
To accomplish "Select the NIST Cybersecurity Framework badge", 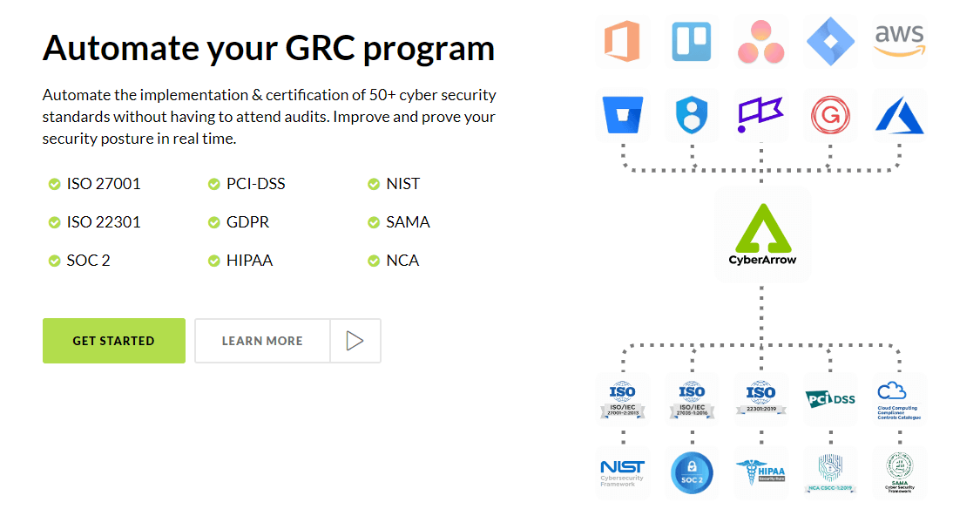I will (x=622, y=472).
